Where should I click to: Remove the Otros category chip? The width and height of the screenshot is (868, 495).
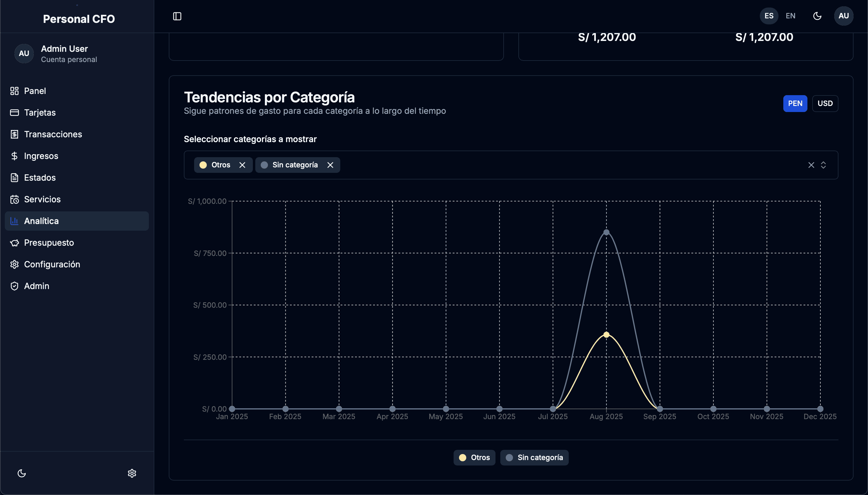(242, 165)
